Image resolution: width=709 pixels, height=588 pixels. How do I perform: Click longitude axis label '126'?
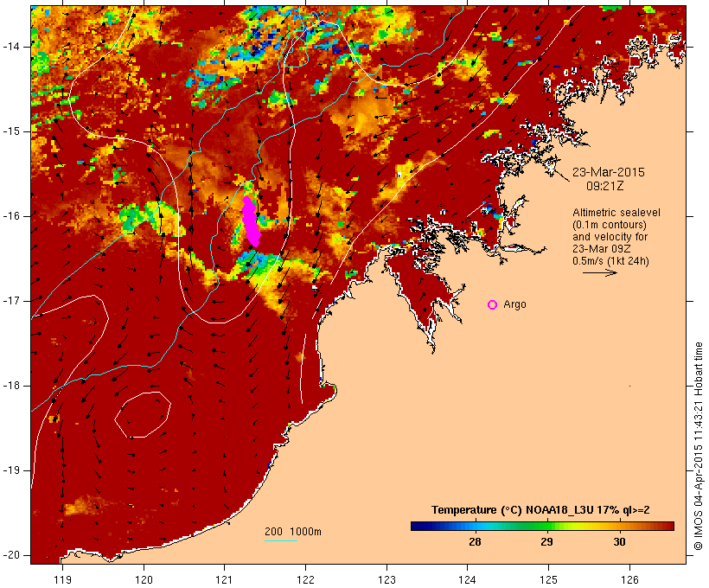point(629,580)
